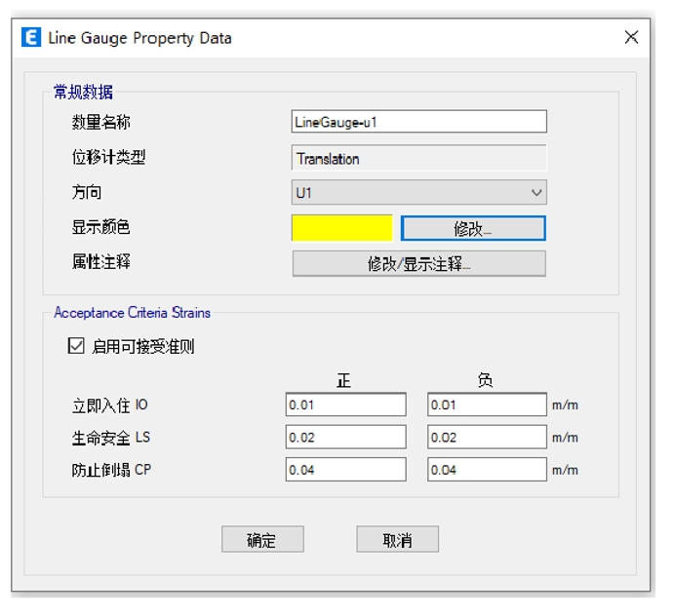
Task: Click the 启用可接受准则 label text
Action: [142, 347]
